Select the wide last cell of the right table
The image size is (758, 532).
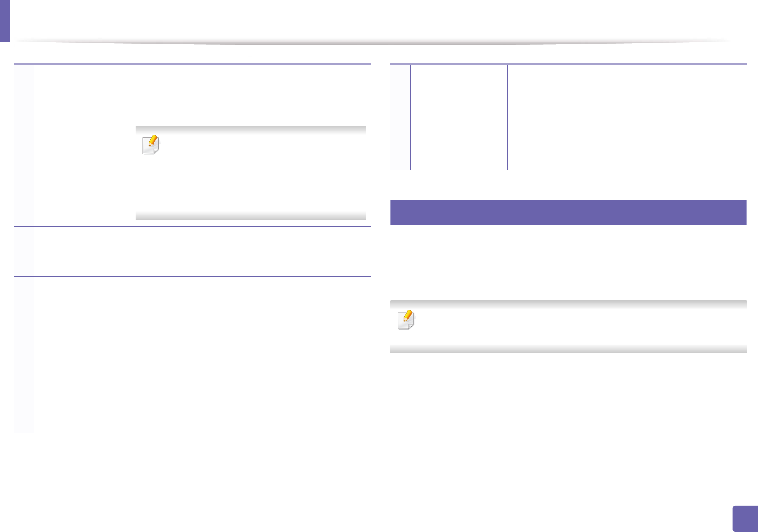pyautogui.click(x=627, y=117)
